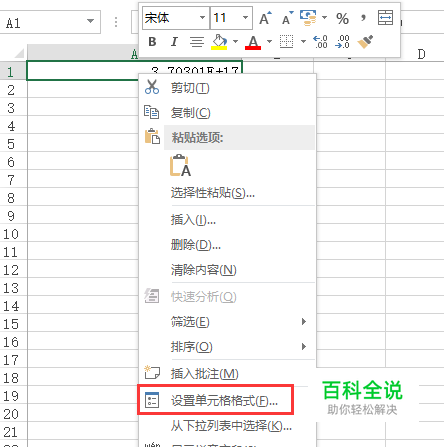This screenshot has width=444, height=447.
Task: Open accounting format dropdown arrow
Action: pyautogui.click(x=324, y=18)
